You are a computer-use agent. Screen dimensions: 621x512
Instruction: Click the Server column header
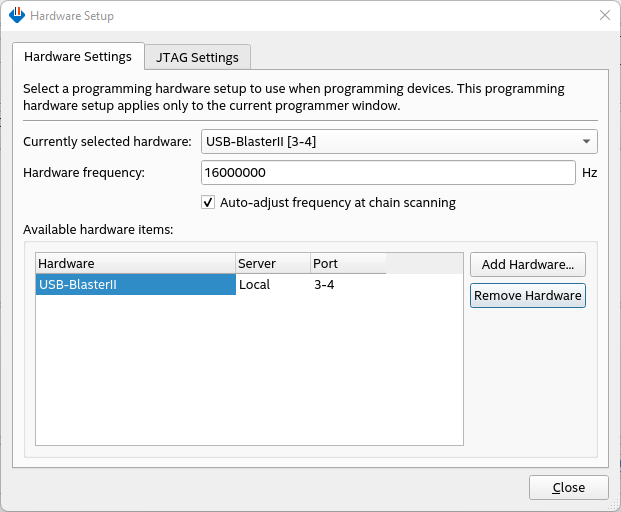point(272,264)
